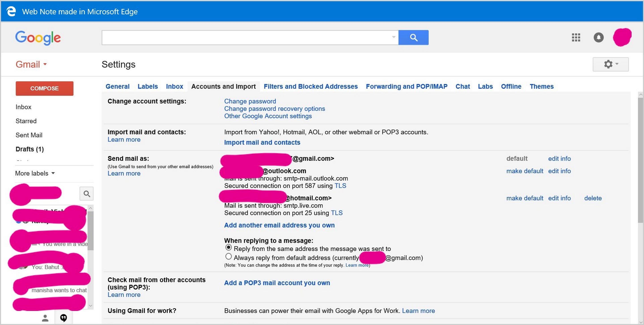Open search options dropdown arrow
The height and width of the screenshot is (325, 644).
pyautogui.click(x=394, y=37)
